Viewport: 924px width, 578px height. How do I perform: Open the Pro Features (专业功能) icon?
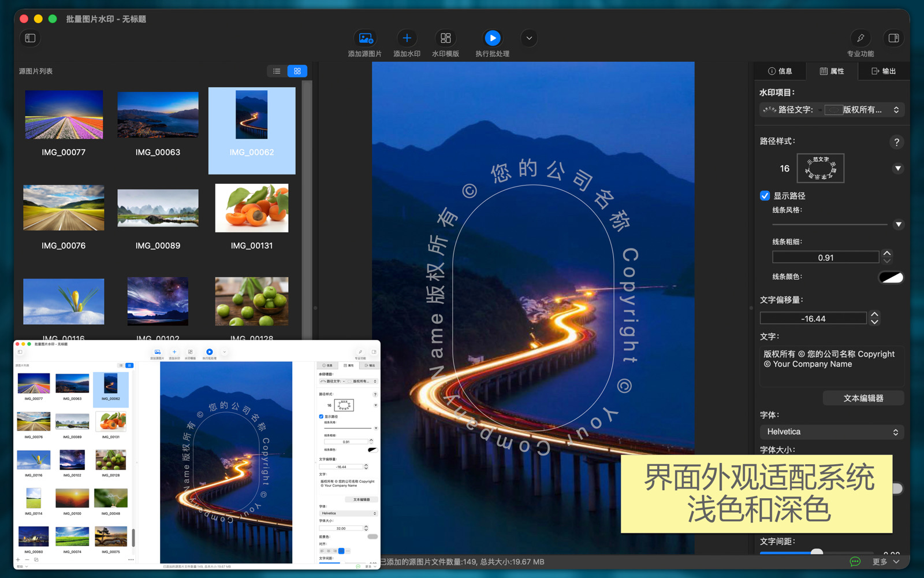[x=860, y=39]
